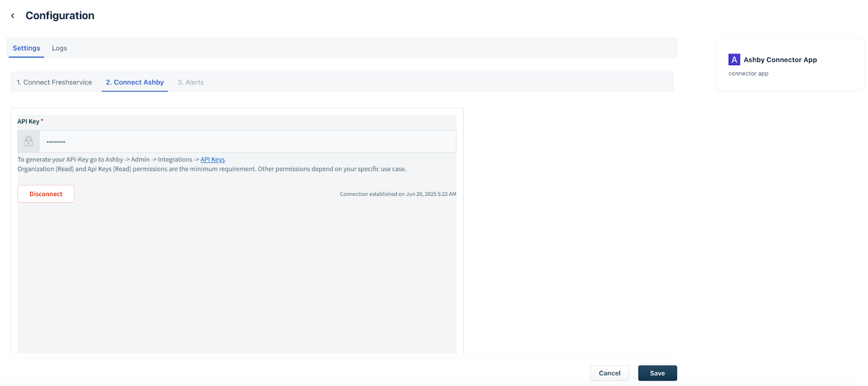This screenshot has width=868, height=386.
Task: Click the Ashby Connector App logo
Action: click(734, 60)
